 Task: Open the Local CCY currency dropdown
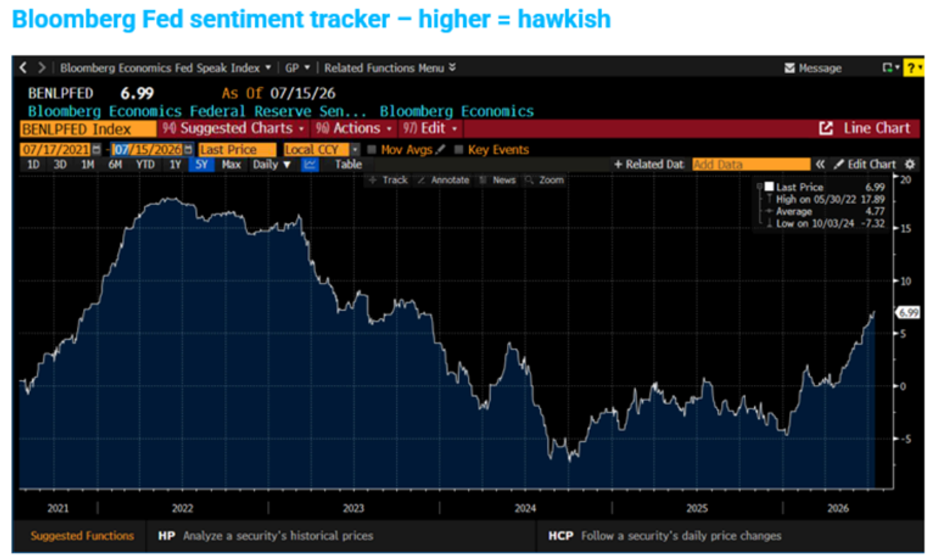pyautogui.click(x=322, y=149)
